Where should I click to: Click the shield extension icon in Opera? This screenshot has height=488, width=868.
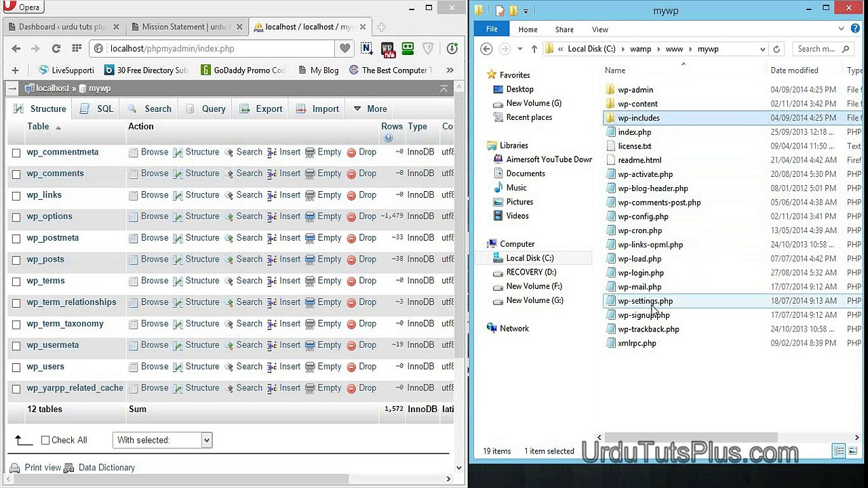428,49
